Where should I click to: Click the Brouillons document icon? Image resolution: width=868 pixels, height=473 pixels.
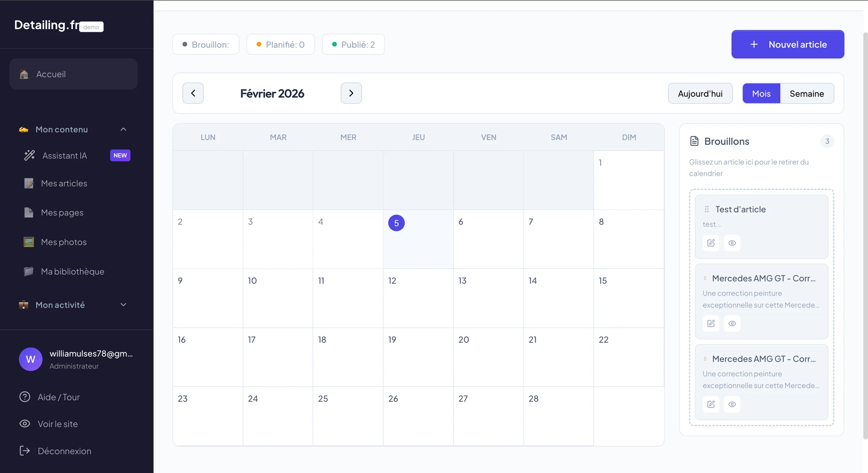point(694,141)
